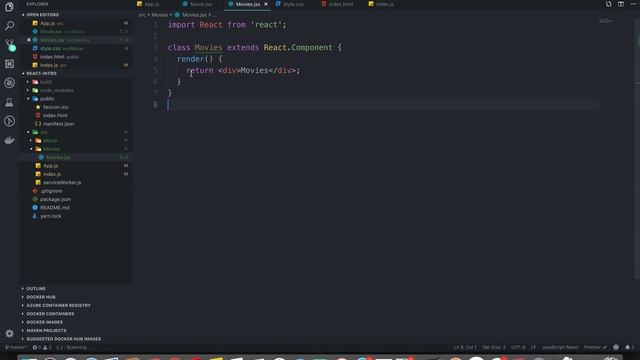
Task: Open the Extensions view in activity bar
Action: 9,64
